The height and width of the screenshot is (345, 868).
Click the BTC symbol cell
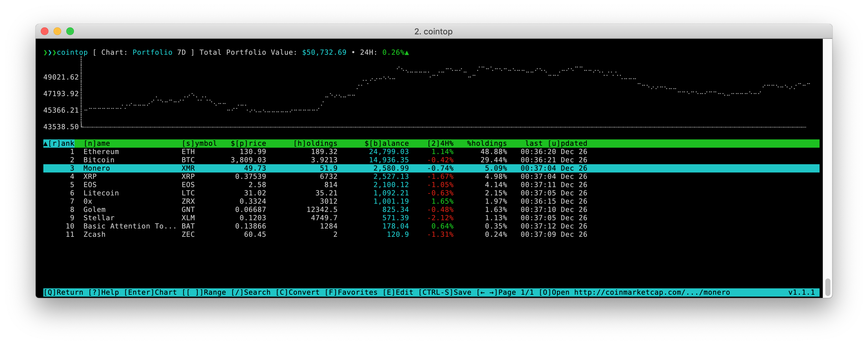(x=188, y=160)
